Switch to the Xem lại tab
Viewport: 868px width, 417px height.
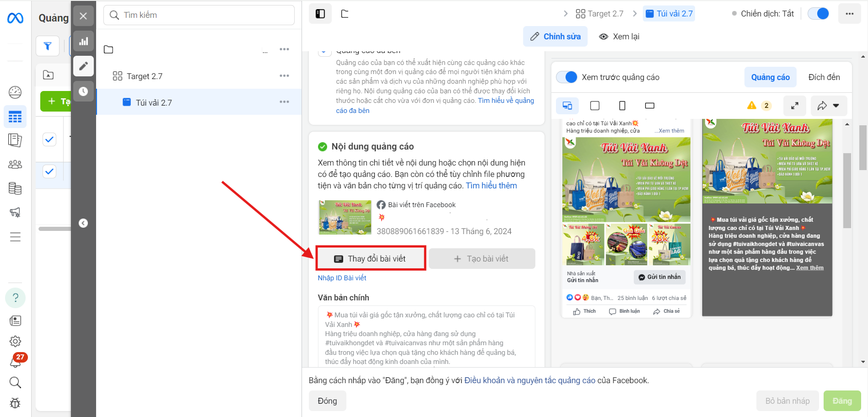click(619, 37)
